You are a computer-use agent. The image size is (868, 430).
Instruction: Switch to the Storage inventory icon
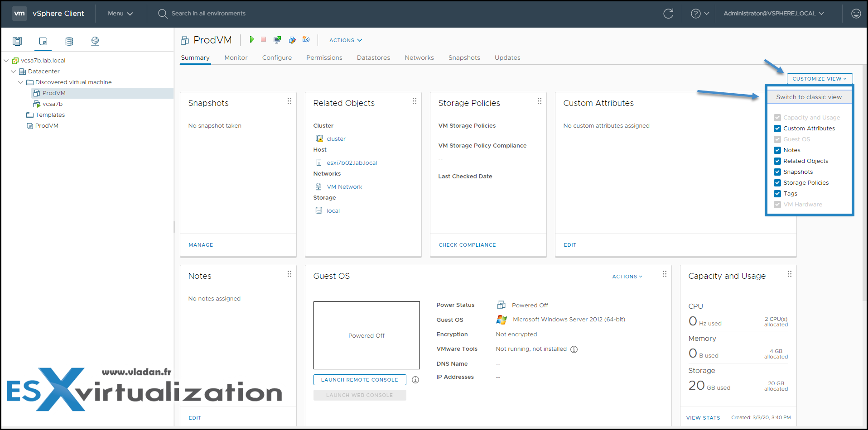point(69,41)
